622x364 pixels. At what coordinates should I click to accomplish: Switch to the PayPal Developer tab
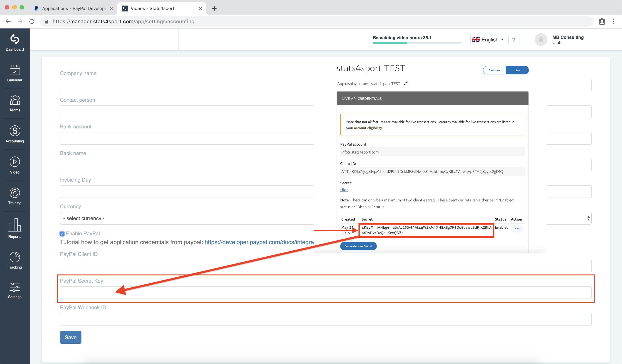click(x=74, y=8)
